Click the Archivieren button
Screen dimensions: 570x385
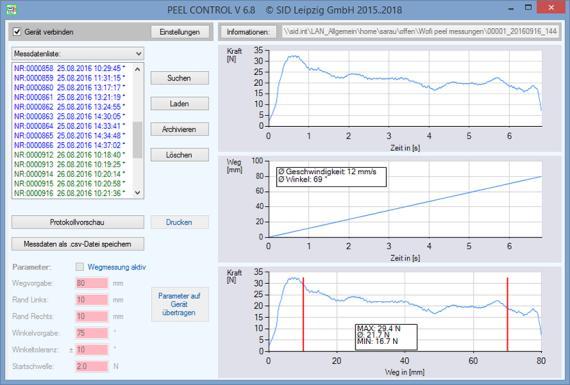pyautogui.click(x=180, y=129)
